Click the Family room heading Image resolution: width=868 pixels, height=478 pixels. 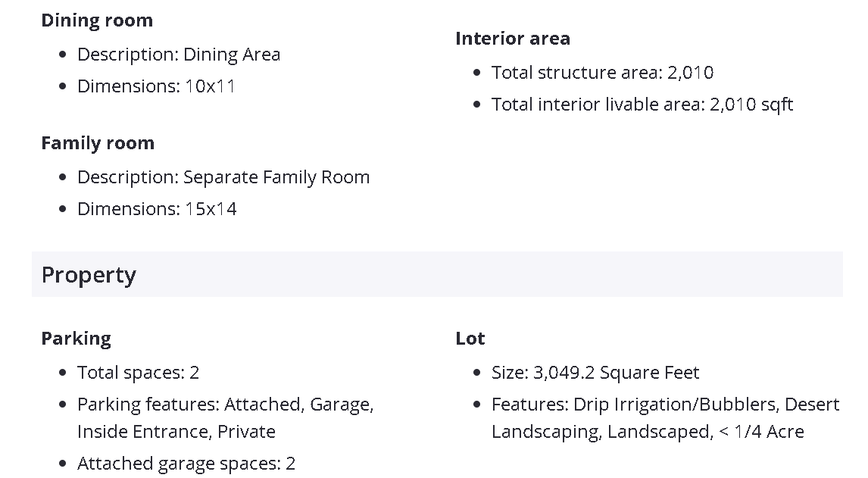click(x=98, y=143)
